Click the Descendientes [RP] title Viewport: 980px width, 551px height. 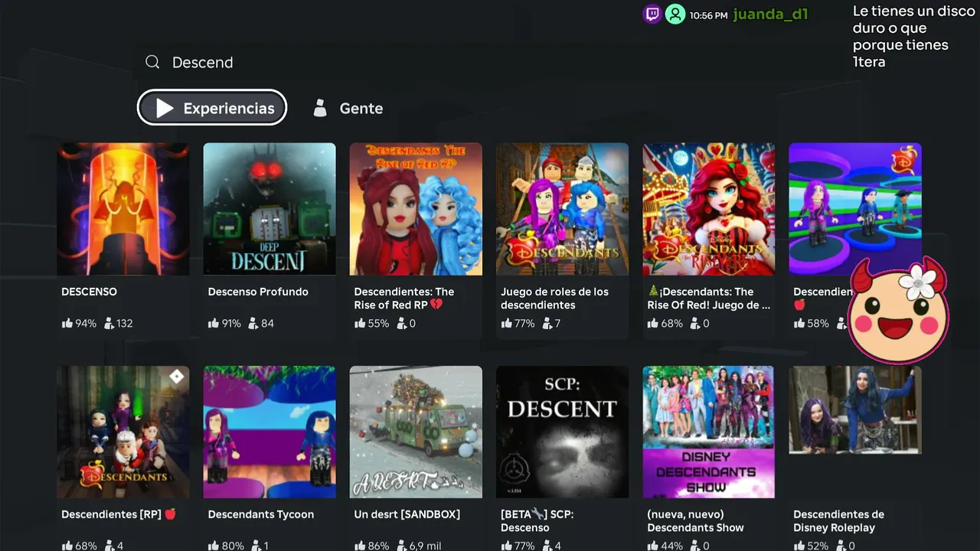click(119, 514)
